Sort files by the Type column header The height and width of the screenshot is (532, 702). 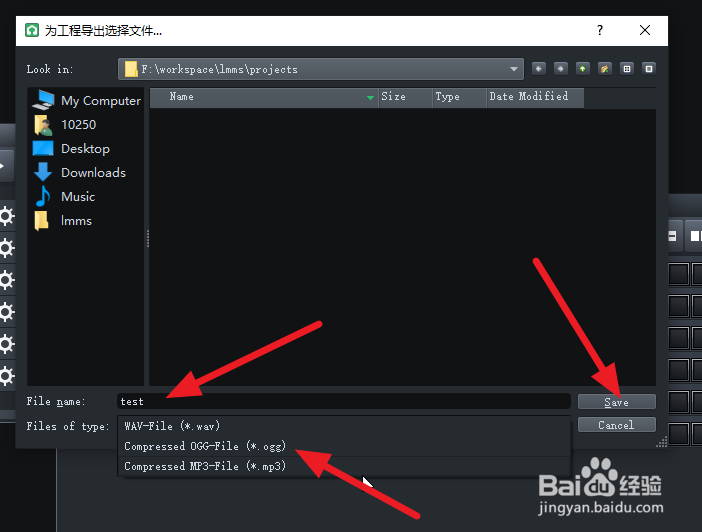coord(459,97)
